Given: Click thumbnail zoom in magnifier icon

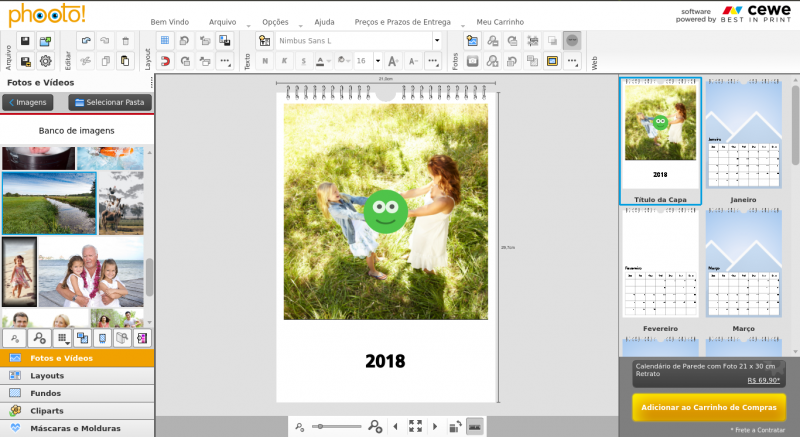Looking at the screenshot, I should pyautogui.click(x=39, y=338).
